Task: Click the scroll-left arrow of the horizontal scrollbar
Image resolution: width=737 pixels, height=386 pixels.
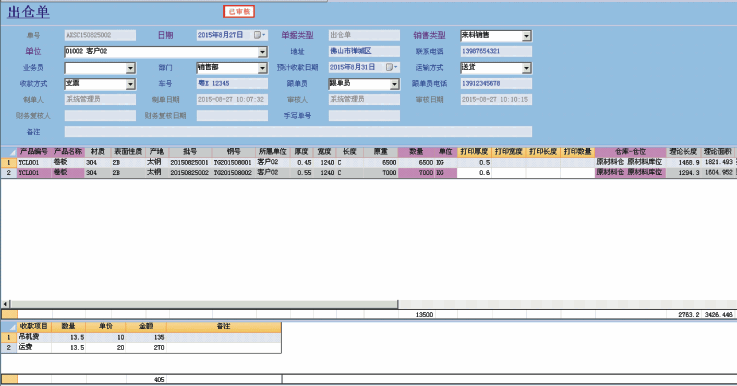Action: pyautogui.click(x=5, y=304)
